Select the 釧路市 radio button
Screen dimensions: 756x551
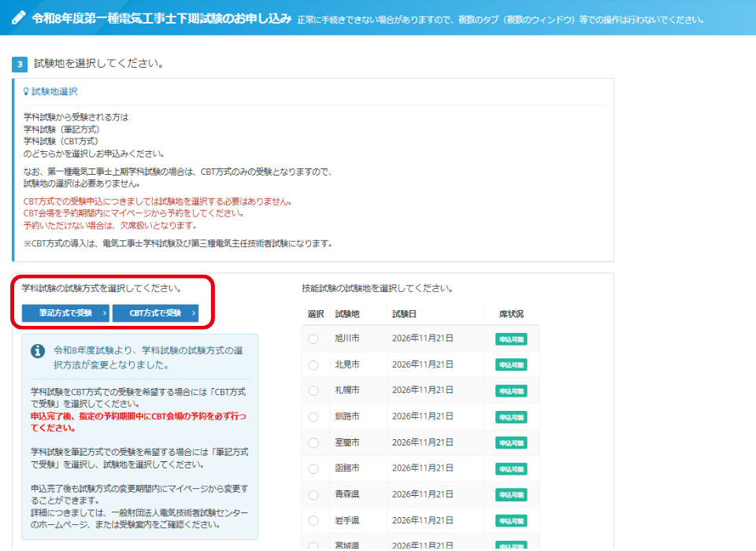point(313,416)
